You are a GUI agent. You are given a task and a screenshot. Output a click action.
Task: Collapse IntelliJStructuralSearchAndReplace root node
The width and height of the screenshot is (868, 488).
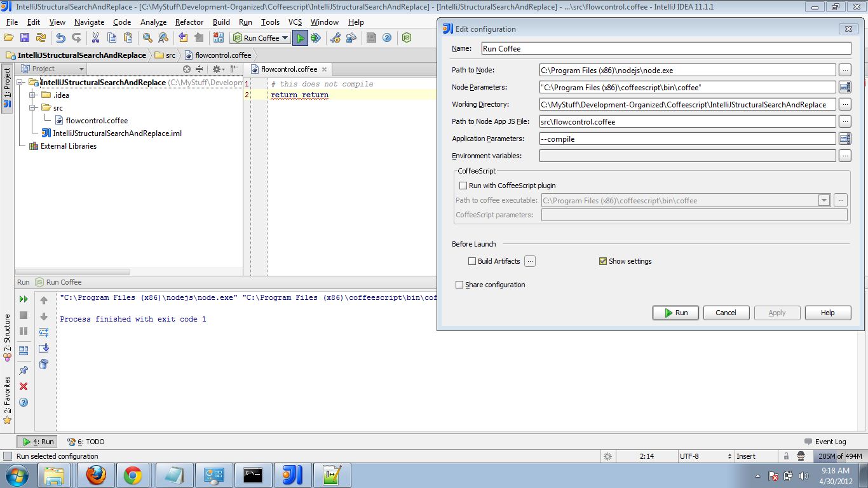[x=21, y=83]
